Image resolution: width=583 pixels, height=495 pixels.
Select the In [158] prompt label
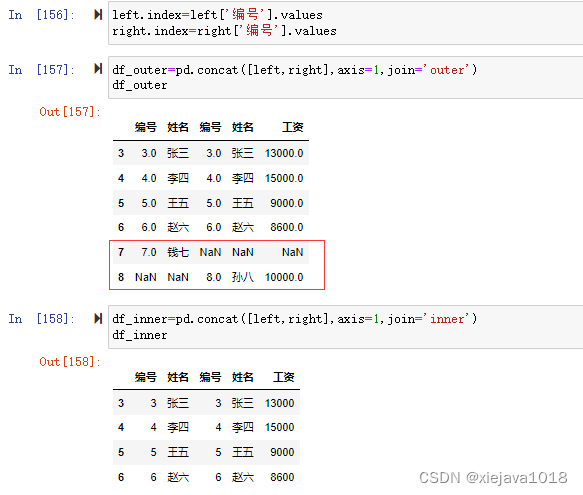pyautogui.click(x=41, y=319)
